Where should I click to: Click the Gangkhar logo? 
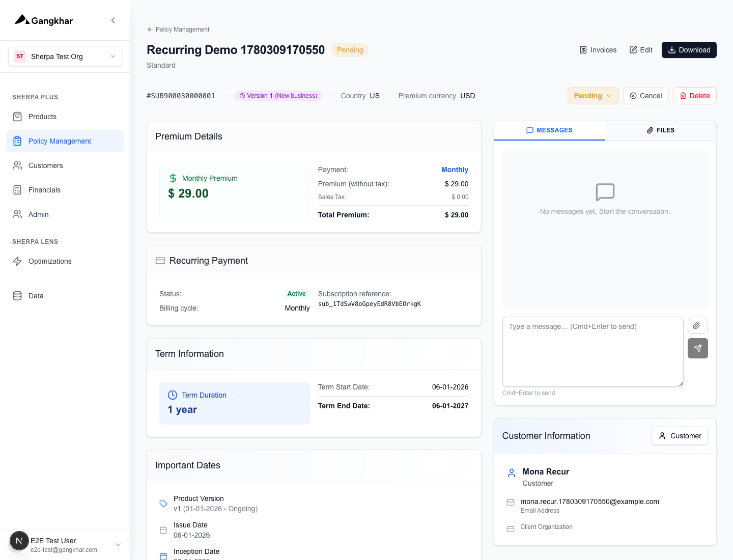click(44, 20)
